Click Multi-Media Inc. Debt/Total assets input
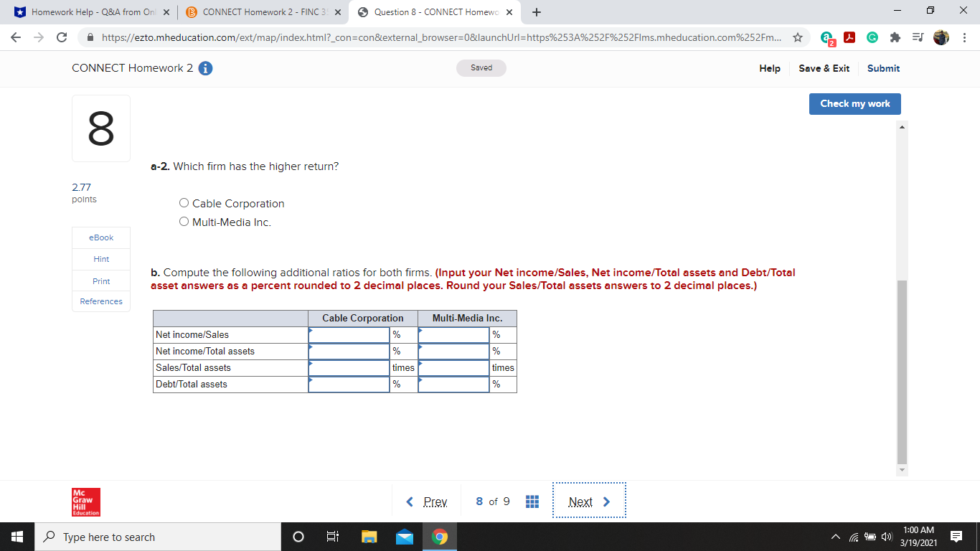The image size is (980, 551). click(x=454, y=385)
